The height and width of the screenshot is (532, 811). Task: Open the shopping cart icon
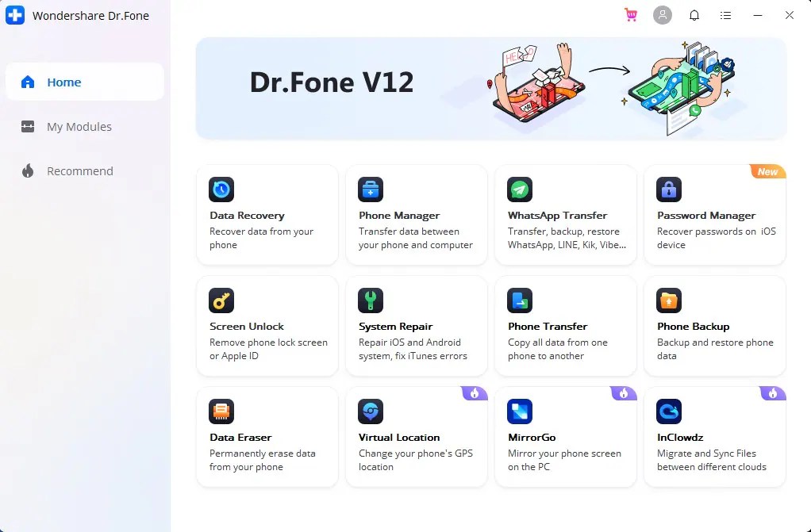click(631, 15)
